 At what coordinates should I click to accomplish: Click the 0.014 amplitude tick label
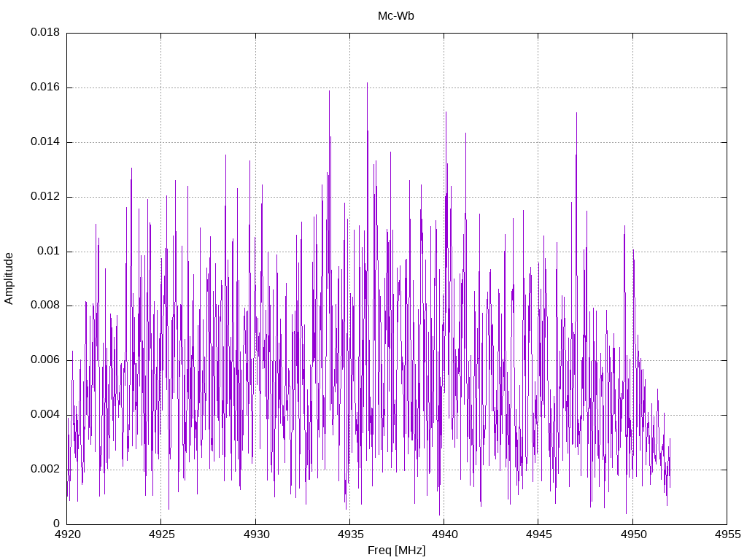point(45,142)
